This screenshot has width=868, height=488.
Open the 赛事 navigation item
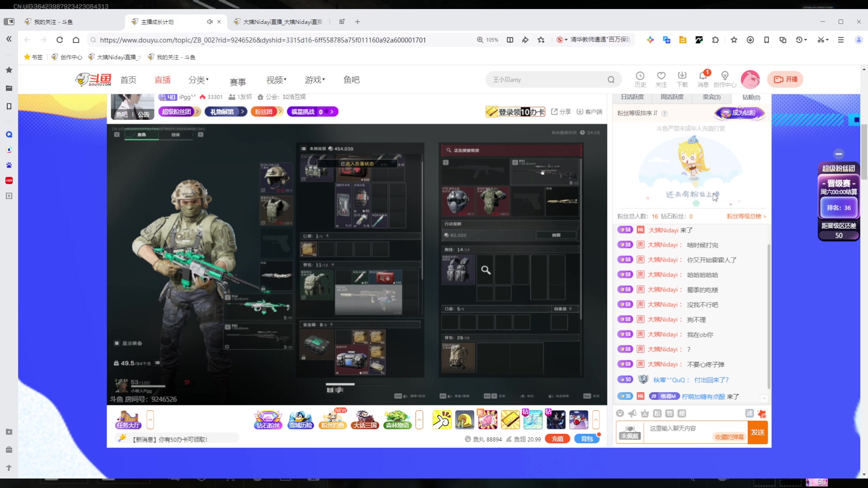coord(238,82)
